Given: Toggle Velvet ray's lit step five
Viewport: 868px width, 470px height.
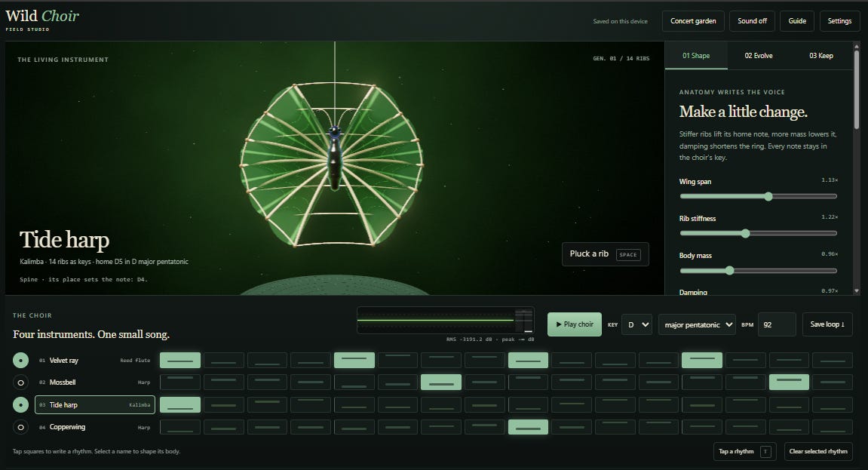Looking at the screenshot, I should pyautogui.click(x=354, y=361).
